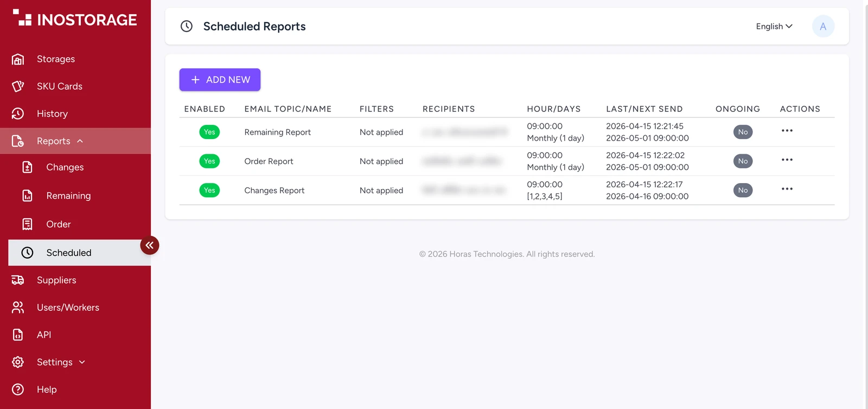Screen dimensions: 868x409
Task: Click the Users/Workers people icon
Action: coord(18,307)
